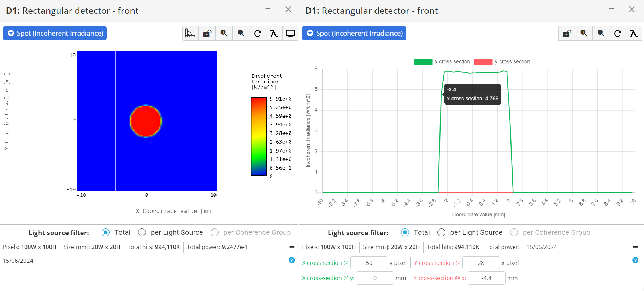Image resolution: width=644 pixels, height=291 pixels.
Task: Click Size[mm]: 20W x 20H in right status bar
Action: click(x=391, y=247)
